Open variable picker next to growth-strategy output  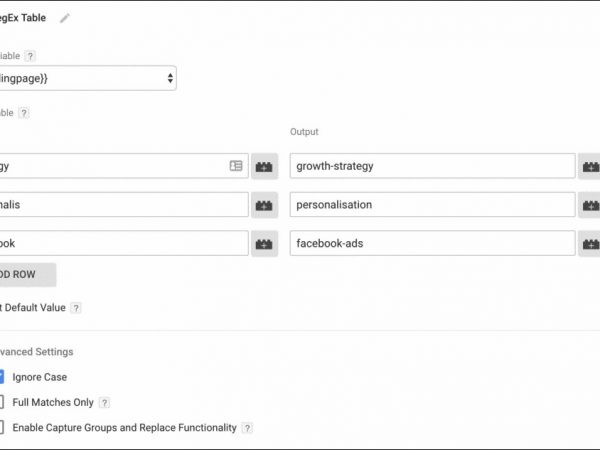590,166
